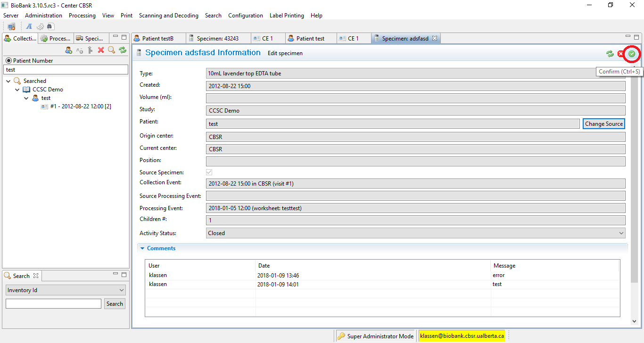Viewport: 644px width, 343px height.
Task: Close the Search view tab
Action: (x=36, y=276)
